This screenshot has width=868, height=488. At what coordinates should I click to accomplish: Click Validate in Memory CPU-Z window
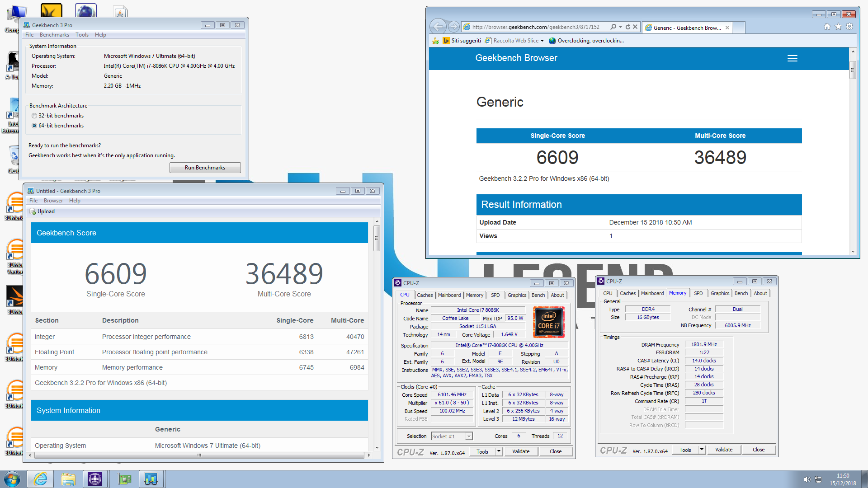tap(724, 450)
